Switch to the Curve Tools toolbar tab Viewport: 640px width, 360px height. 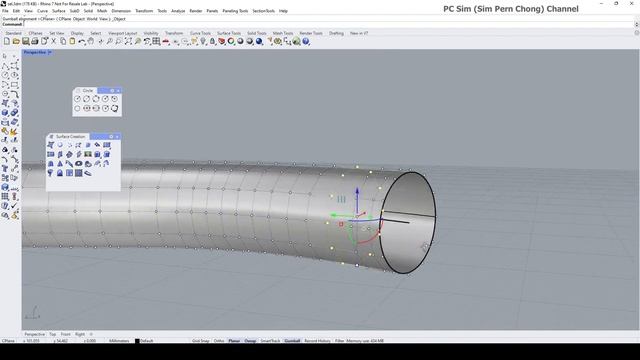pos(200,33)
